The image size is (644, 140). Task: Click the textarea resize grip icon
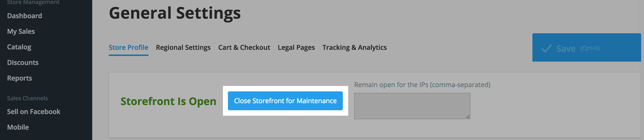point(467,117)
